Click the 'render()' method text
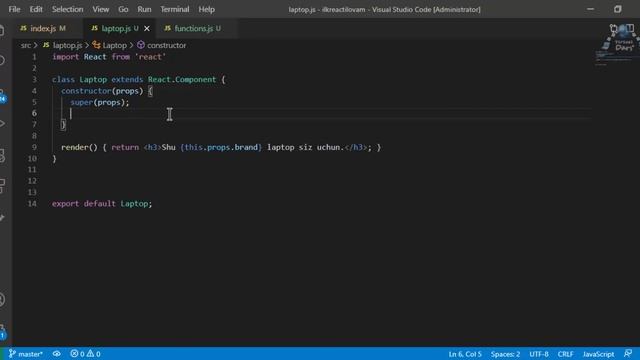The width and height of the screenshot is (640, 360). click(79, 147)
